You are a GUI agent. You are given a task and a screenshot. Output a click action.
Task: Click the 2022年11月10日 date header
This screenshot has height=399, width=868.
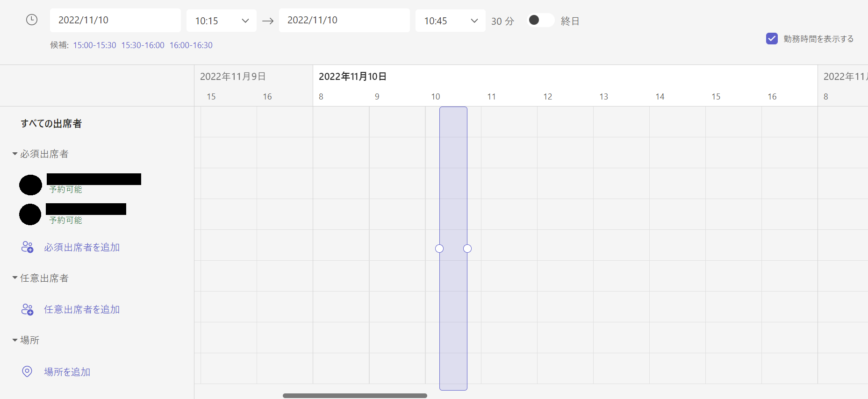[353, 77]
